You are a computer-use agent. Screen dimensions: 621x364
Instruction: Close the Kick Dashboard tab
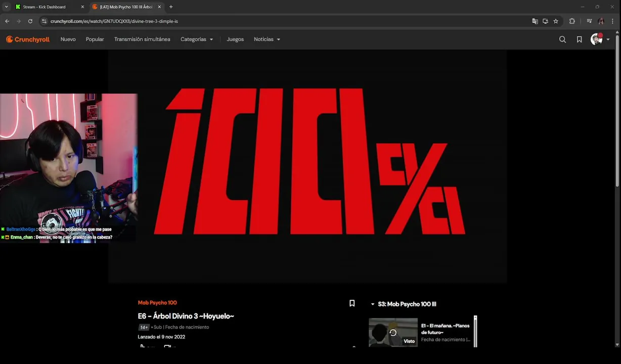click(82, 7)
